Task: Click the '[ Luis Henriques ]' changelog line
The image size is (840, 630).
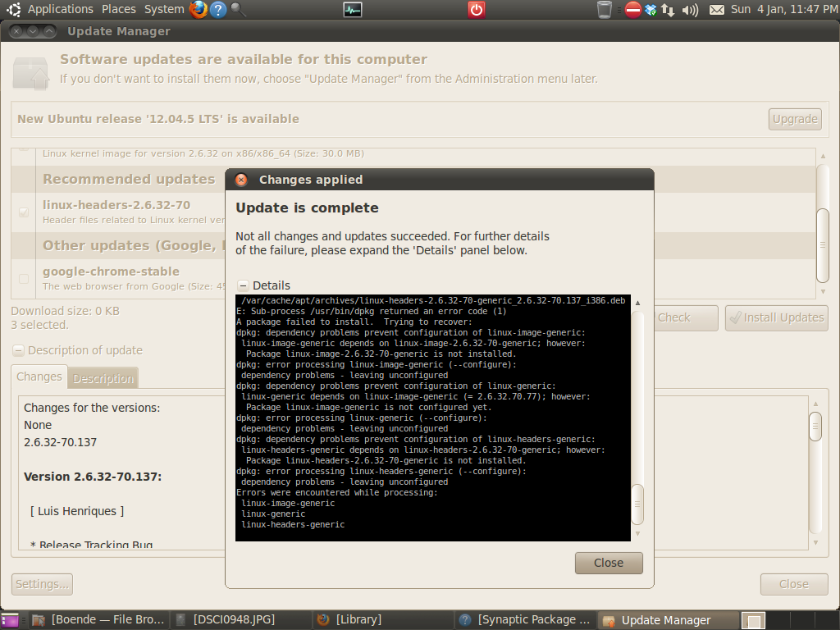Action: 77,511
